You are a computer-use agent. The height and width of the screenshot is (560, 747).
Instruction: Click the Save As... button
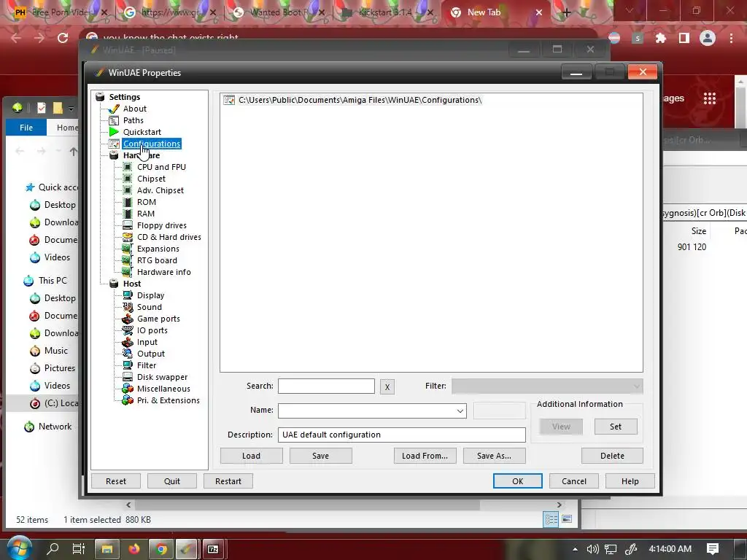click(495, 456)
